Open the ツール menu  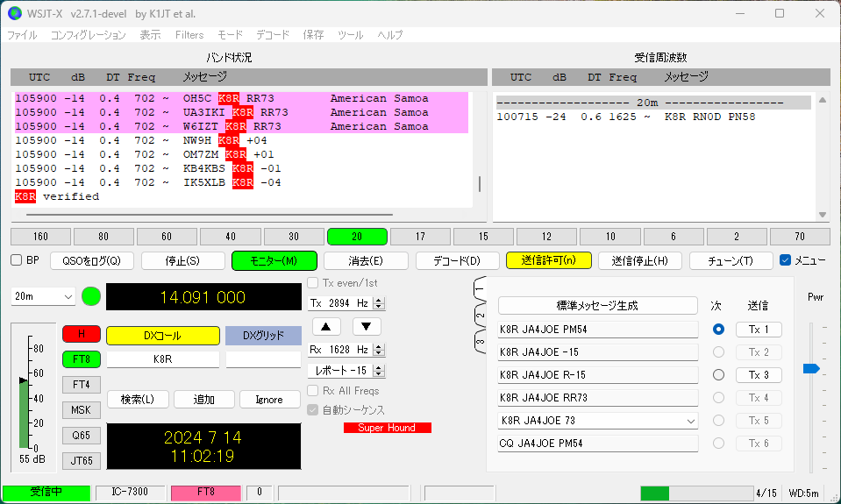click(x=350, y=35)
